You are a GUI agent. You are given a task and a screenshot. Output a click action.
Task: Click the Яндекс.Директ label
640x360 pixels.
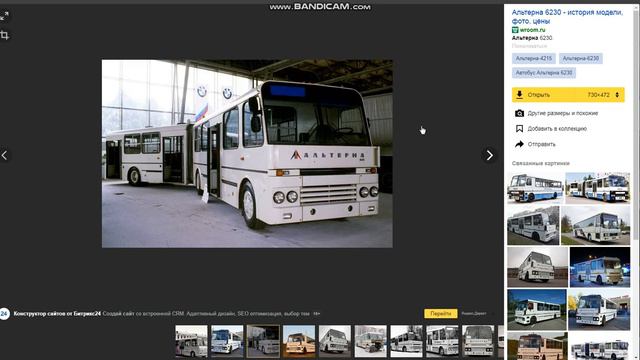[474, 313]
